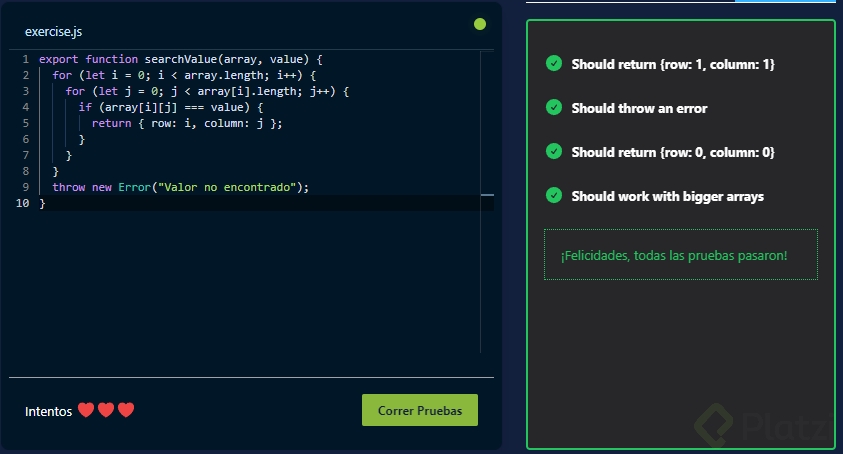Click the 'Valor no encontrado' string in code
This screenshot has height=454, width=843.
coord(228,187)
